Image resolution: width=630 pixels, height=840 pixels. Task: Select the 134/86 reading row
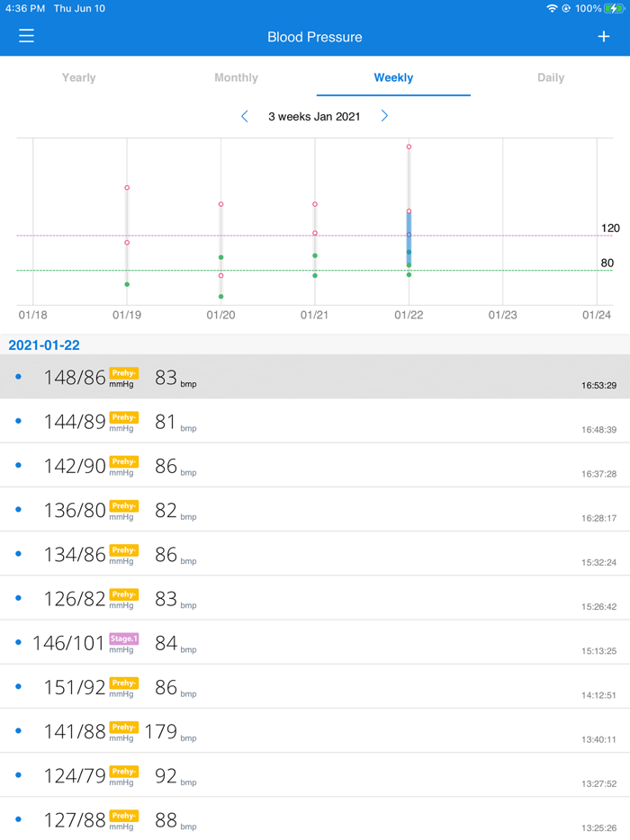pyautogui.click(x=315, y=554)
